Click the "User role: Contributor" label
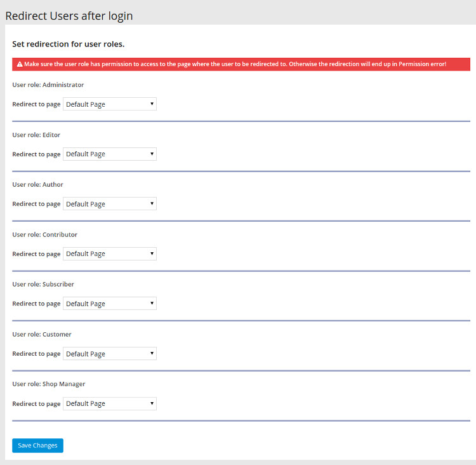 (x=44, y=234)
